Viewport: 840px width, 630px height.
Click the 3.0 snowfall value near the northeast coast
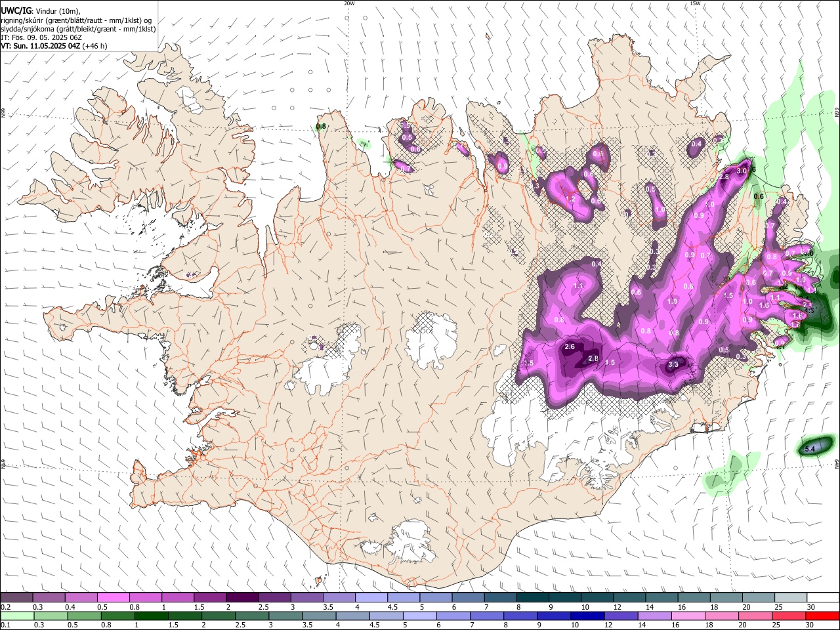click(742, 171)
